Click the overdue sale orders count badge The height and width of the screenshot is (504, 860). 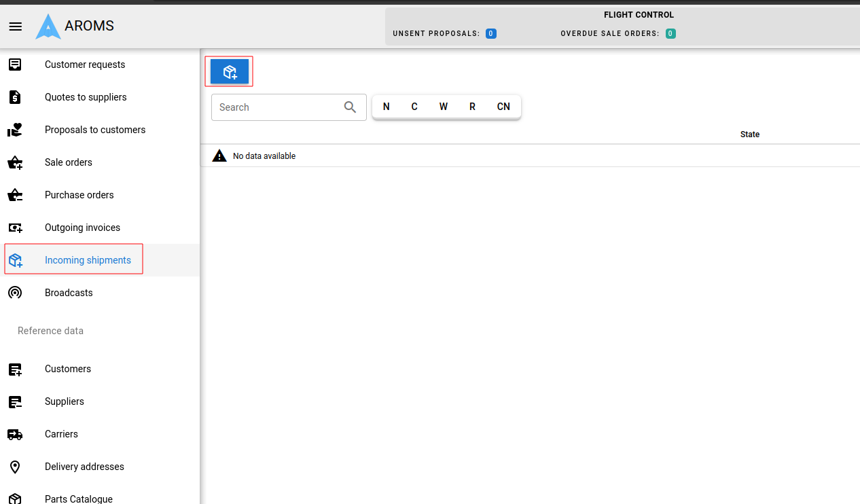coord(670,33)
